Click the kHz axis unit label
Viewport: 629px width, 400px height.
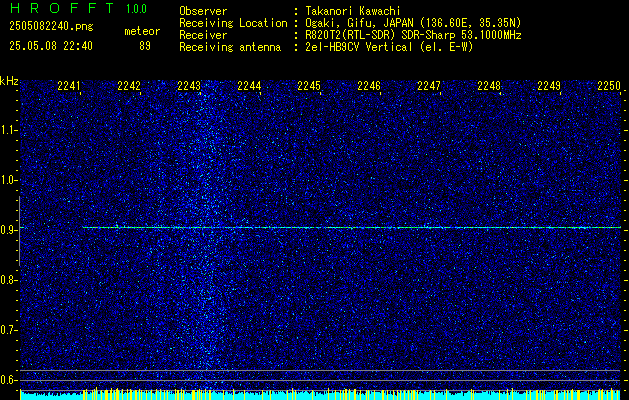point(9,81)
